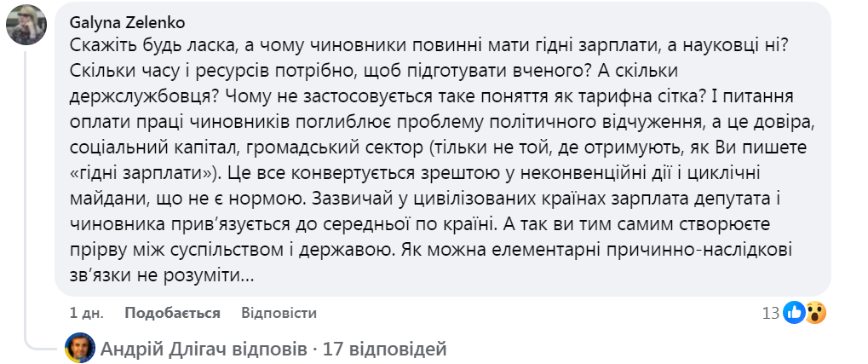Open the reaction count "13"
This screenshot has height=364, width=868.
click(771, 313)
